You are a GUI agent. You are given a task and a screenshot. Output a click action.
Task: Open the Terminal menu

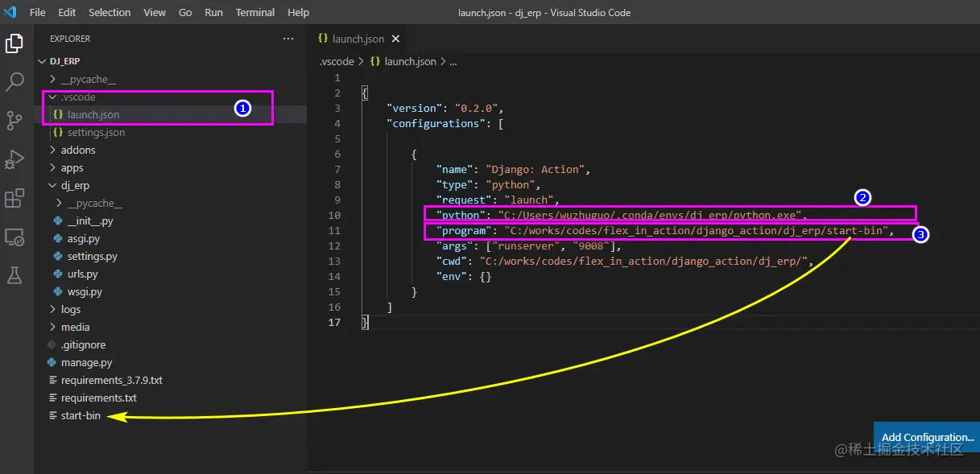click(255, 12)
